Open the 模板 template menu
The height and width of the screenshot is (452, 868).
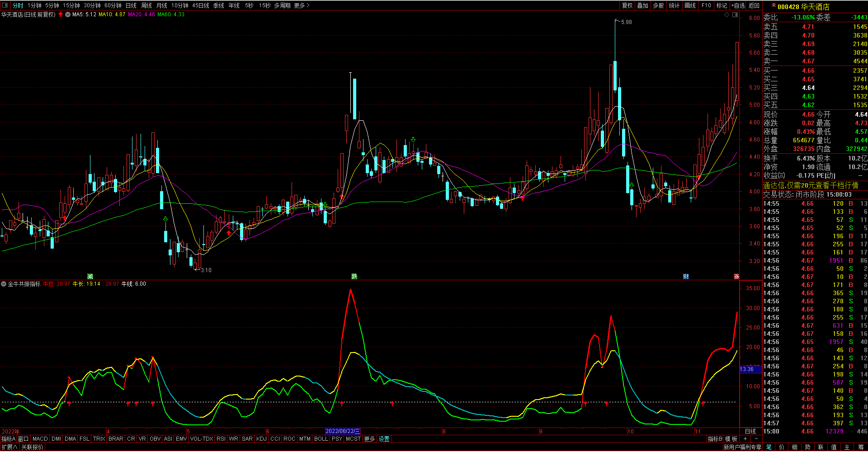pos(731,439)
